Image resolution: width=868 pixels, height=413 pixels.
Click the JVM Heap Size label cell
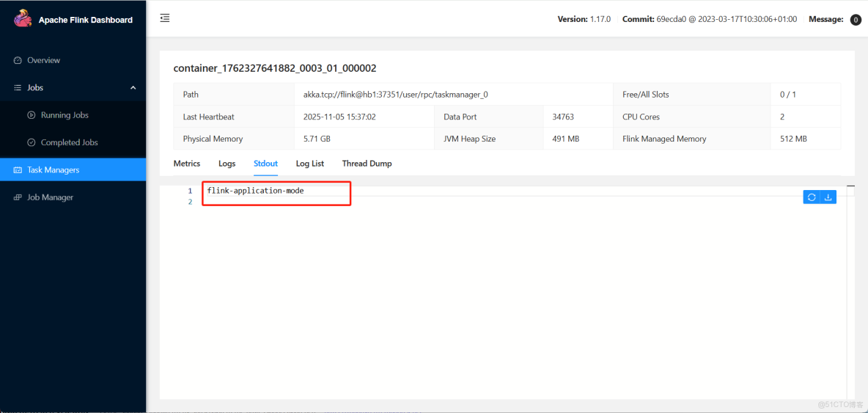pos(489,139)
